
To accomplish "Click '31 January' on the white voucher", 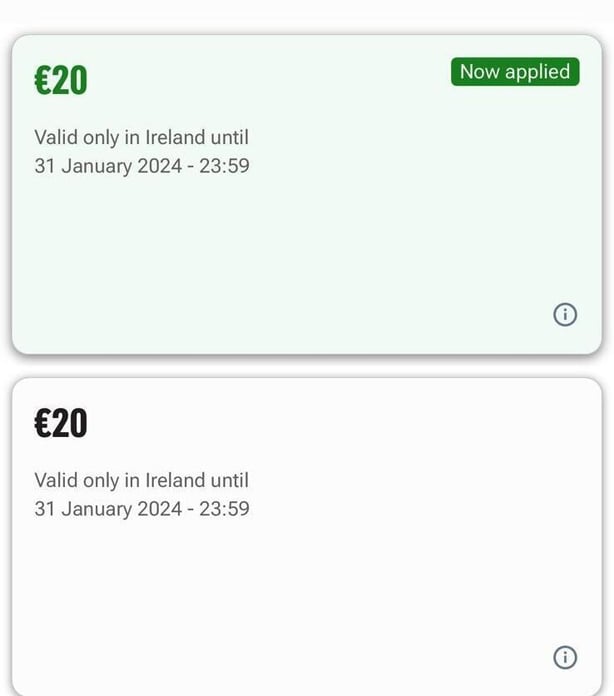I will (82, 509).
